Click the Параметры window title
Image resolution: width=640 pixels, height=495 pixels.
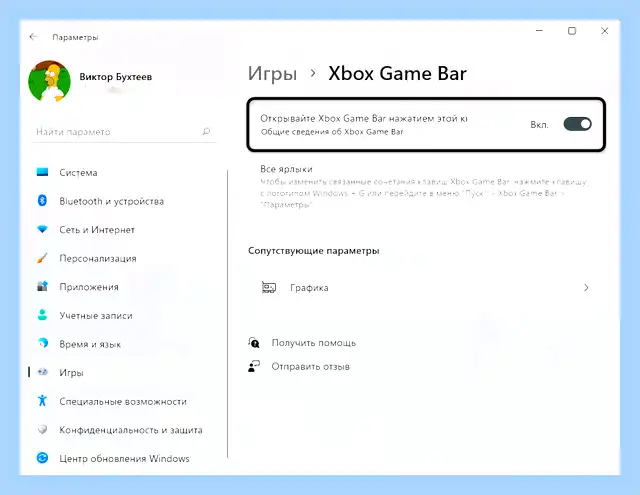pyautogui.click(x=75, y=37)
